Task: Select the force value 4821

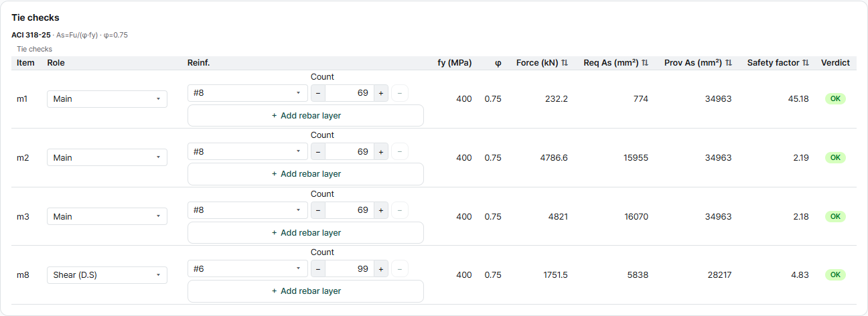Action: [x=558, y=217]
